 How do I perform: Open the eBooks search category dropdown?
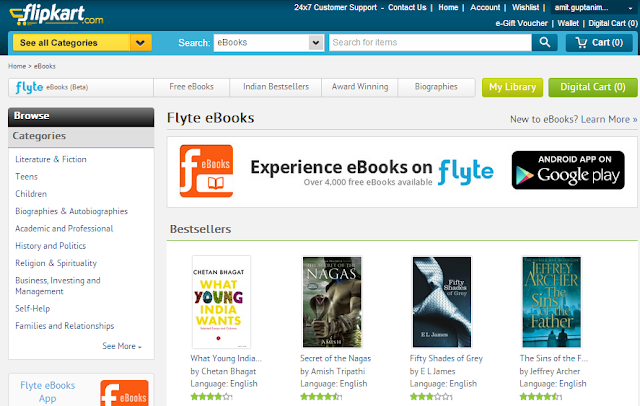point(269,42)
